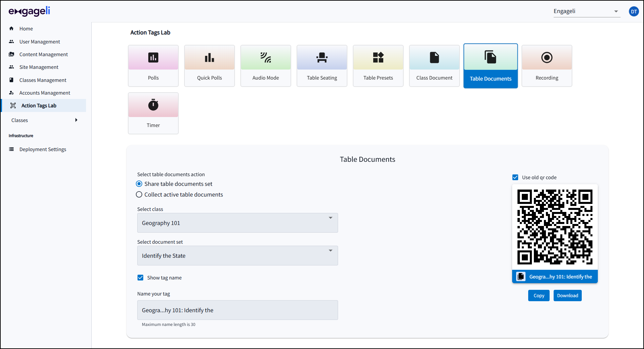This screenshot has height=349, width=644.
Task: Click the Site Management icon
Action: tap(11, 67)
